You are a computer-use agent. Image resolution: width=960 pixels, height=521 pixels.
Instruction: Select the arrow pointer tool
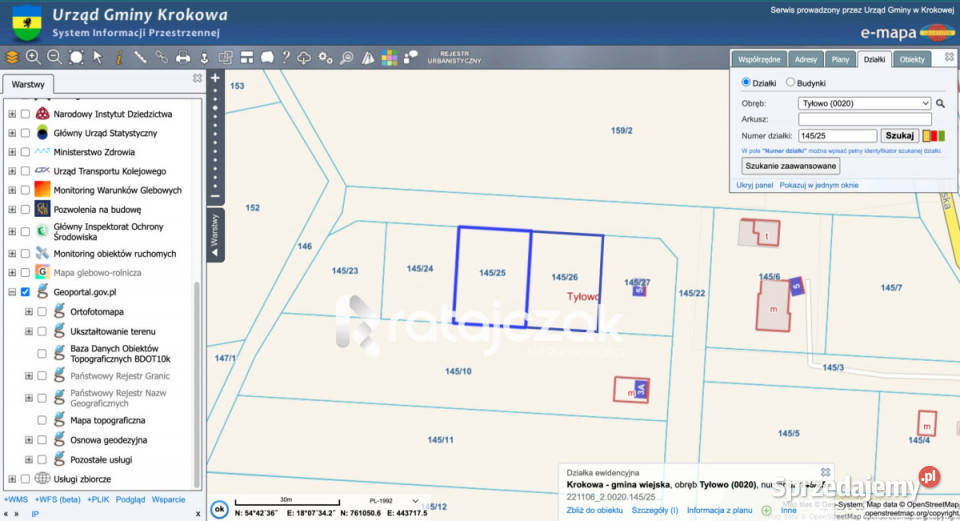98,58
